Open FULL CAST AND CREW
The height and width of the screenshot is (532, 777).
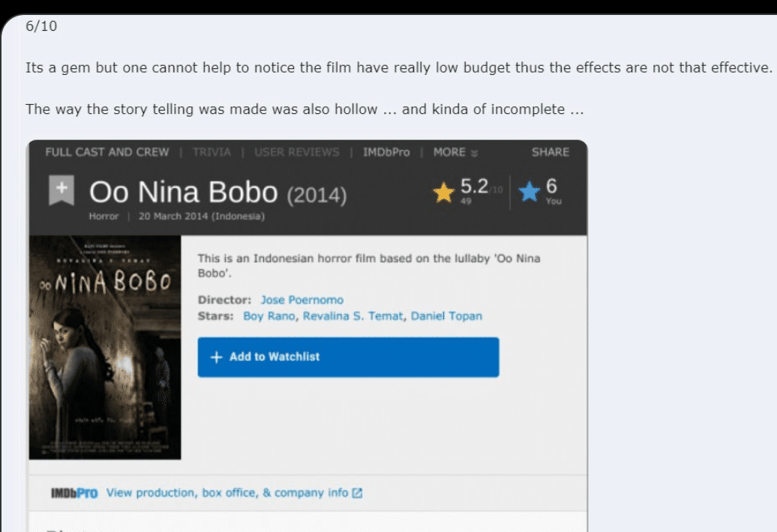107,152
